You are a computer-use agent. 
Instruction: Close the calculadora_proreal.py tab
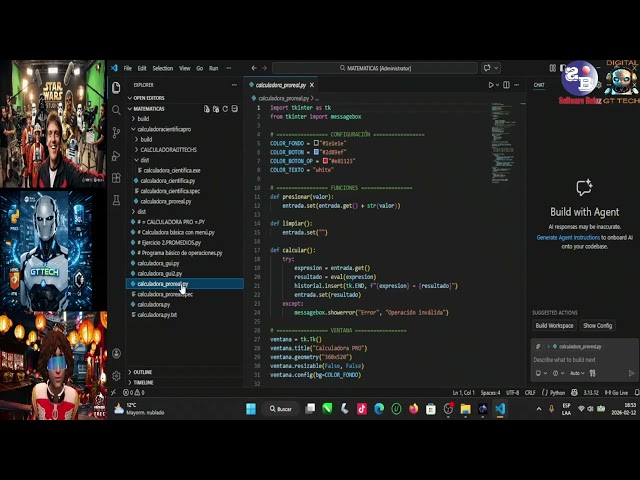point(312,85)
